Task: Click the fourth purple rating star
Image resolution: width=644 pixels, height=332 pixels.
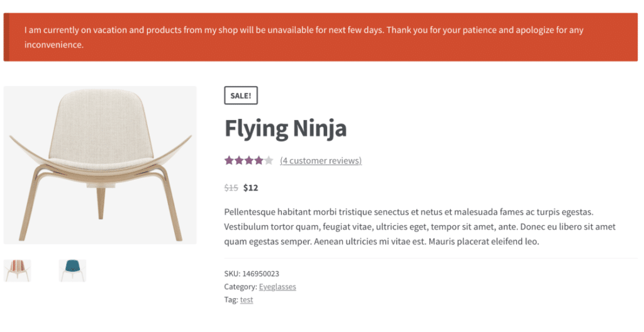Action: pyautogui.click(x=258, y=160)
